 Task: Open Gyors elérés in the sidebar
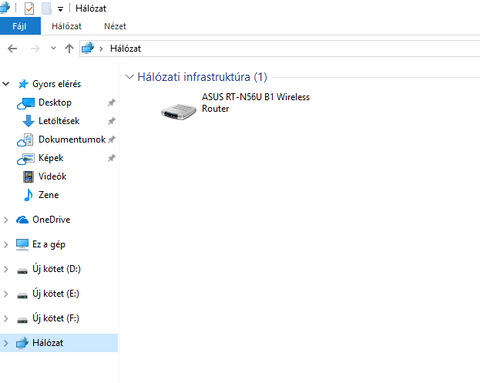point(57,84)
